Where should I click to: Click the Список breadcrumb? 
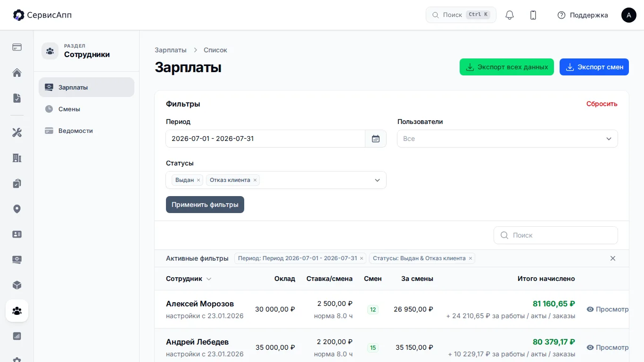click(215, 50)
